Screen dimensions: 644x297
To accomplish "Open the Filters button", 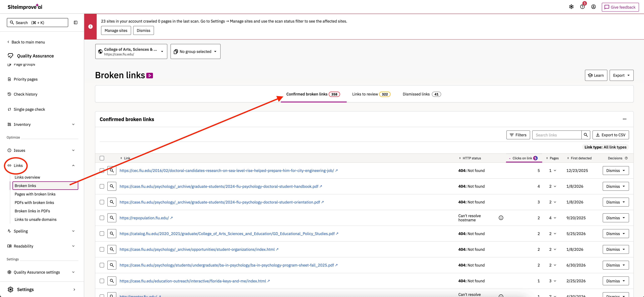I will click(518, 135).
